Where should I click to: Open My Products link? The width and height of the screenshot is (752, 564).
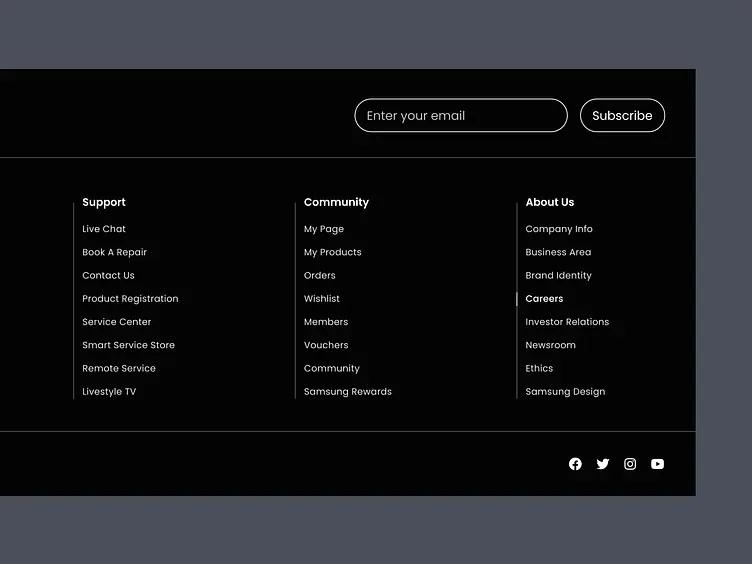coord(332,252)
